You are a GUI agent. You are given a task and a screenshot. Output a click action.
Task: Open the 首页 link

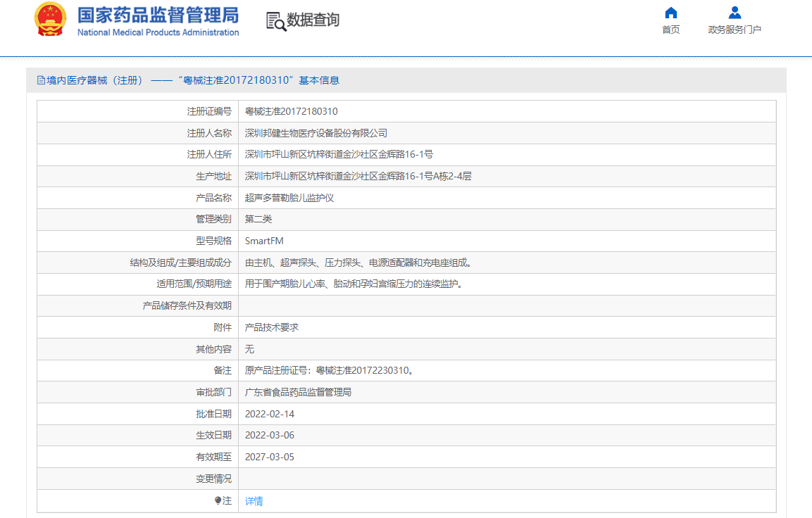[671, 30]
